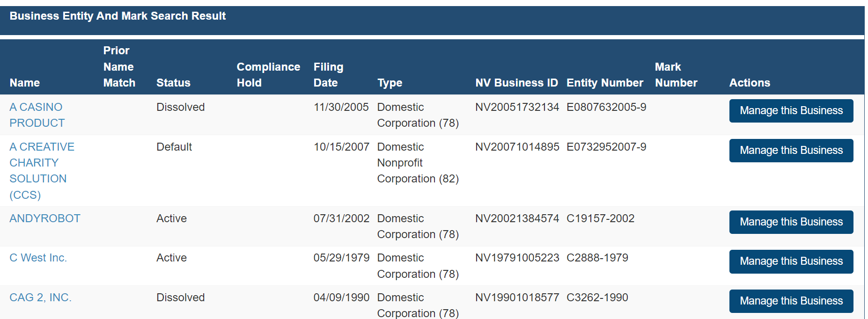Manage this Business for A CASINO PRODUCT
868x319 pixels.
(x=791, y=111)
